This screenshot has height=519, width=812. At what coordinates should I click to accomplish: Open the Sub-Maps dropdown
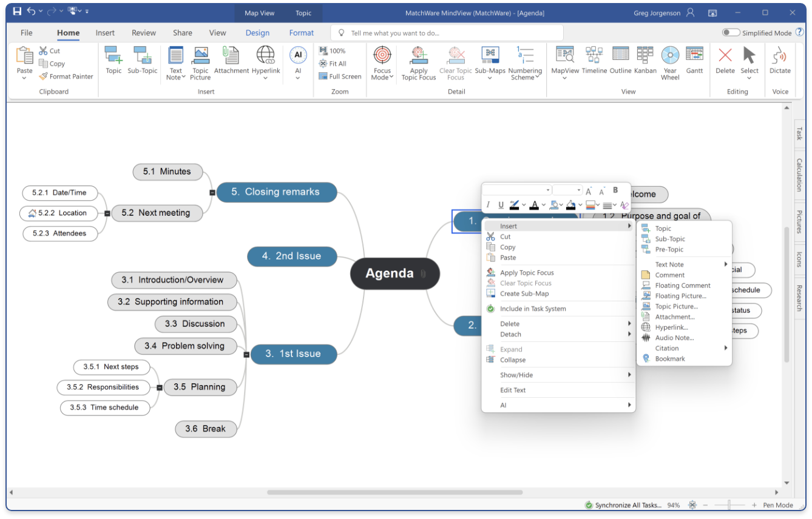490,78
